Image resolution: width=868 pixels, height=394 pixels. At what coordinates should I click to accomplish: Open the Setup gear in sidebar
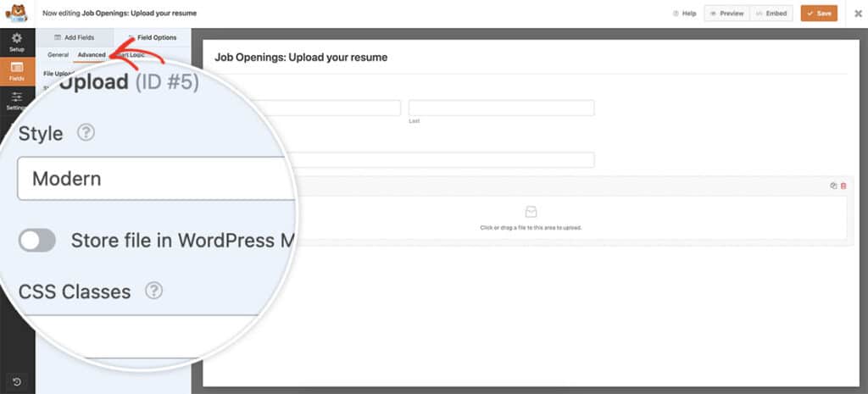pos(17,42)
